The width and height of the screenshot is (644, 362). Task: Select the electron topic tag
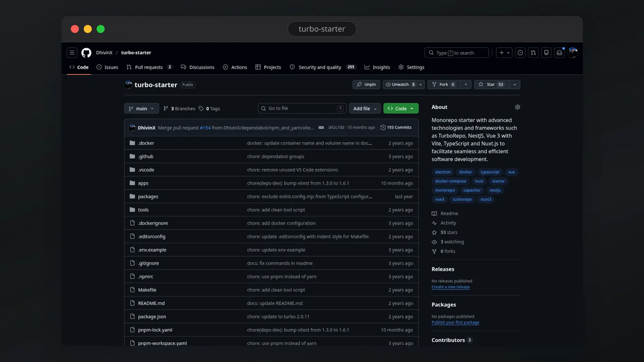coord(443,172)
